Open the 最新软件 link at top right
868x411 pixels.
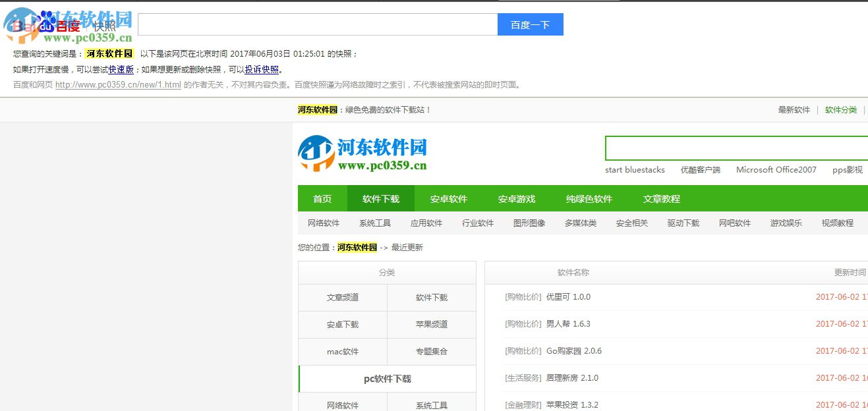pos(794,109)
